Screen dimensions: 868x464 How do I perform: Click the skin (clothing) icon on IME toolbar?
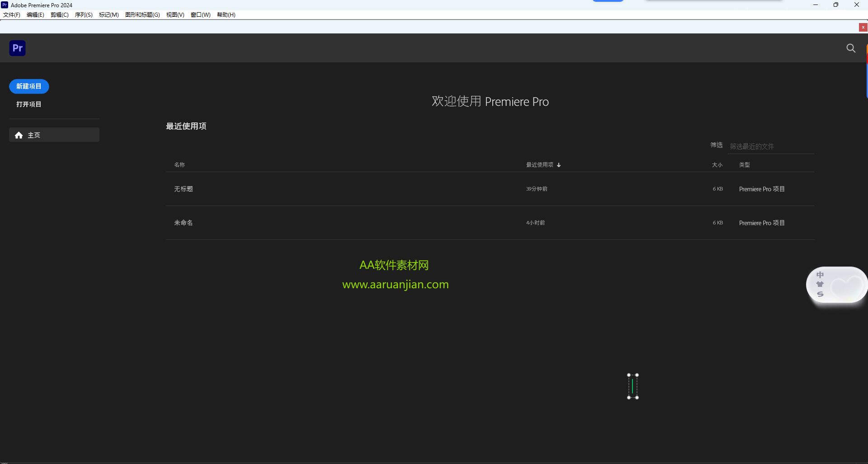coord(821,284)
